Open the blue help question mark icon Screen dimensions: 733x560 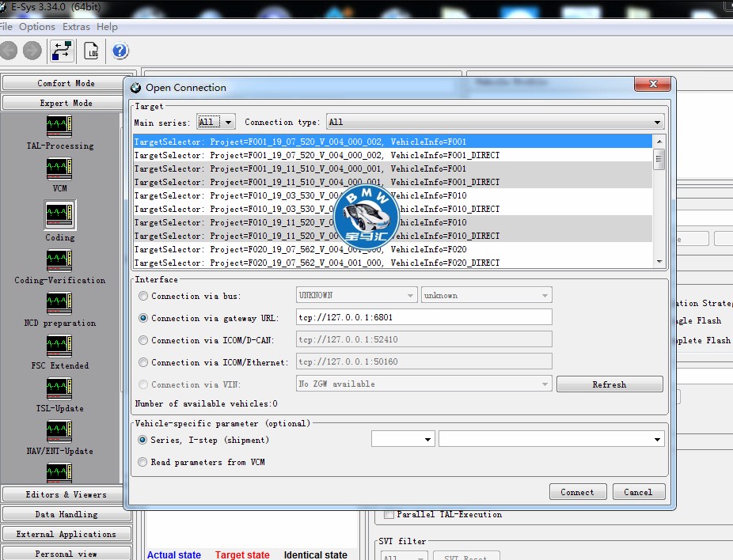click(x=120, y=51)
